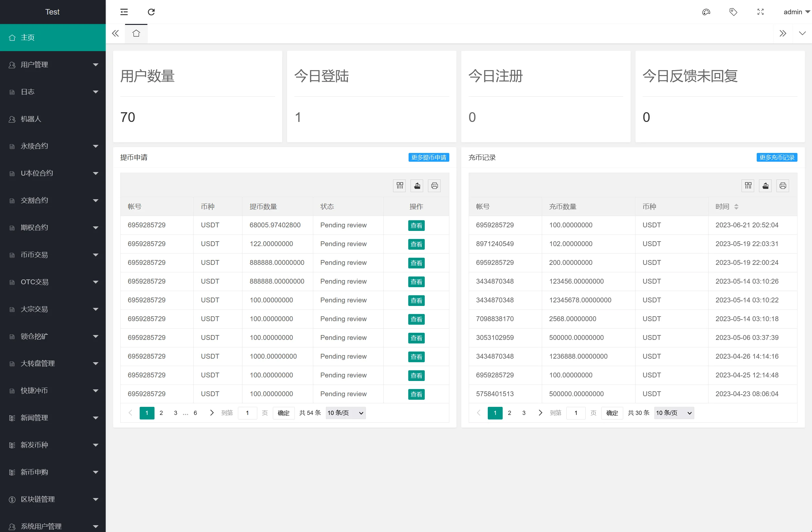Toggle fullscreen via the expand icon
The image size is (812, 532).
(x=761, y=12)
